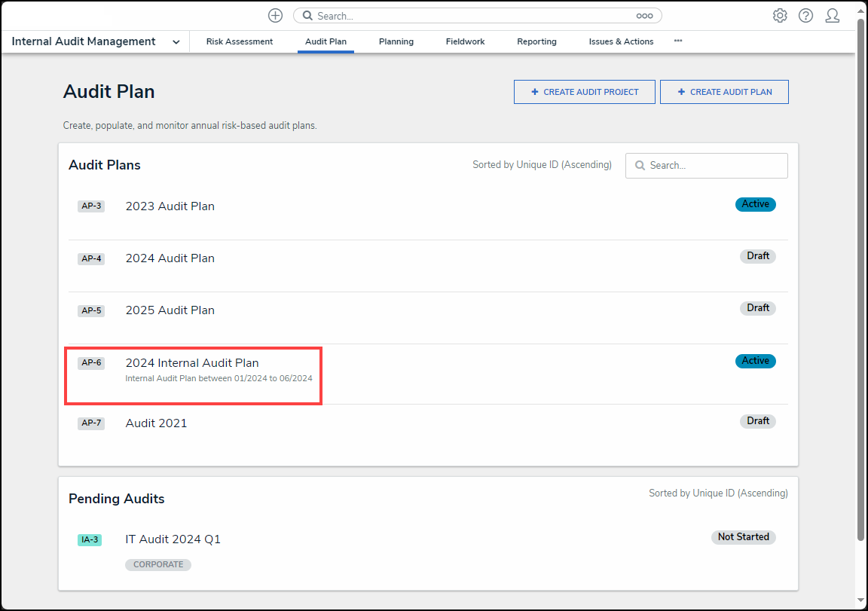This screenshot has width=868, height=611.
Task: Click the AP-6 identifier badge
Action: (90, 363)
